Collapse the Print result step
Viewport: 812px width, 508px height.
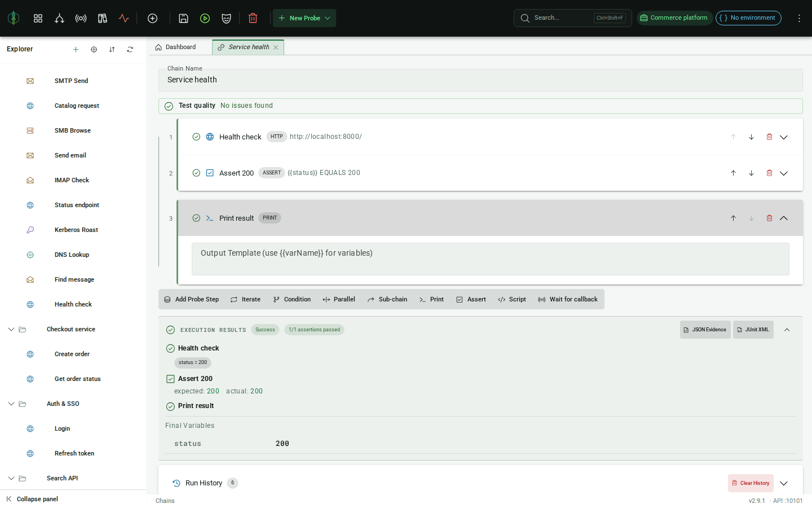(784, 218)
